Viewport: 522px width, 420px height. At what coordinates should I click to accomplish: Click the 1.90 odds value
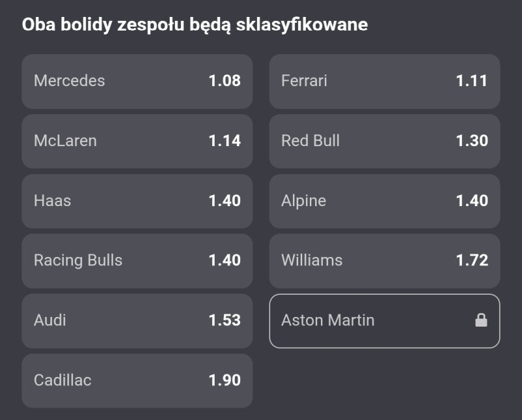pyautogui.click(x=224, y=380)
